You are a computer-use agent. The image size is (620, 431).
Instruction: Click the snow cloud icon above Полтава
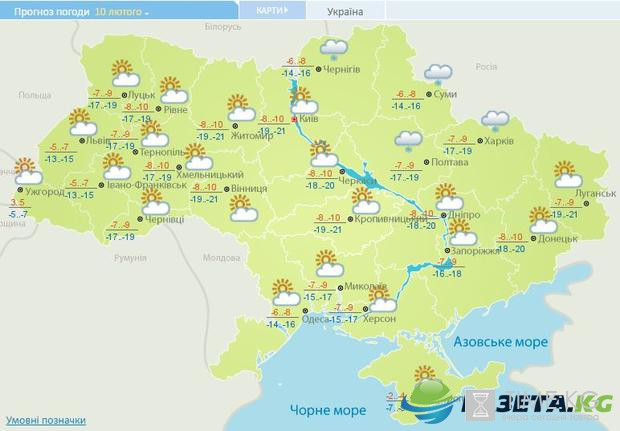click(x=408, y=142)
